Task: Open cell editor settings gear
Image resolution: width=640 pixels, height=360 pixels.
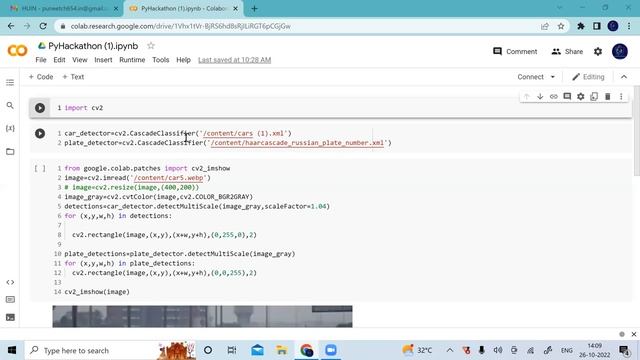Action: tap(580, 97)
